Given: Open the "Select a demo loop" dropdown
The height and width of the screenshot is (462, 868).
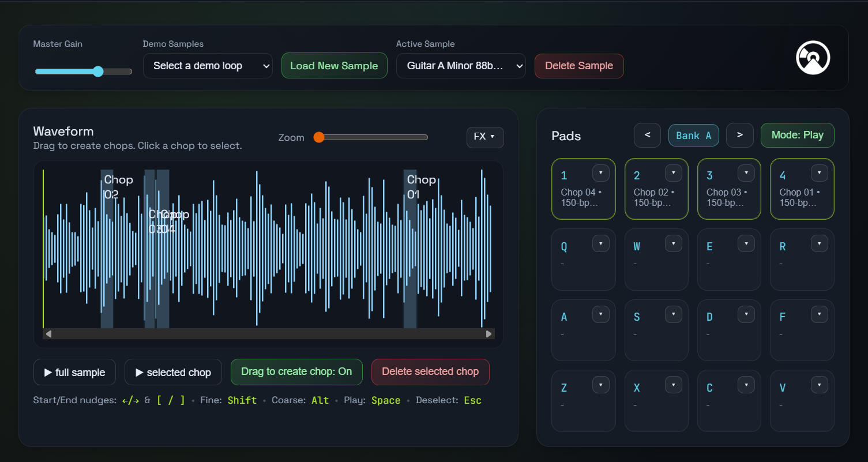Looking at the screenshot, I should (x=208, y=66).
